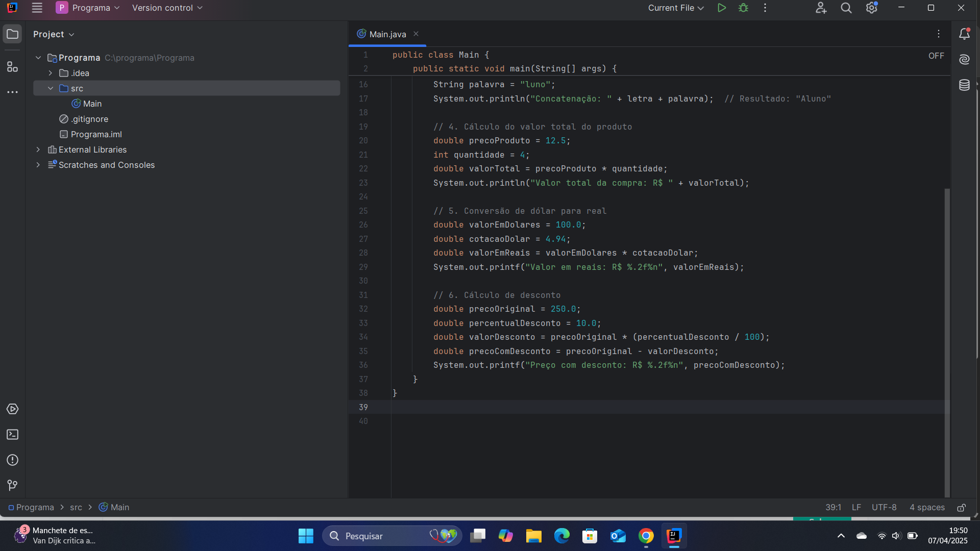Start debugging with the bug icon
This screenshot has height=551, width=980.
point(743,8)
